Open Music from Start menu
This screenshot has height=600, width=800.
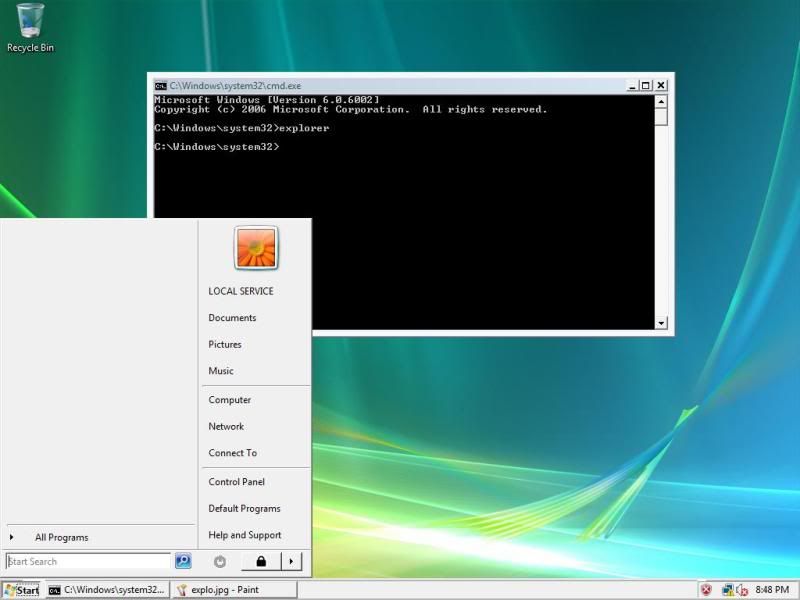pos(220,371)
